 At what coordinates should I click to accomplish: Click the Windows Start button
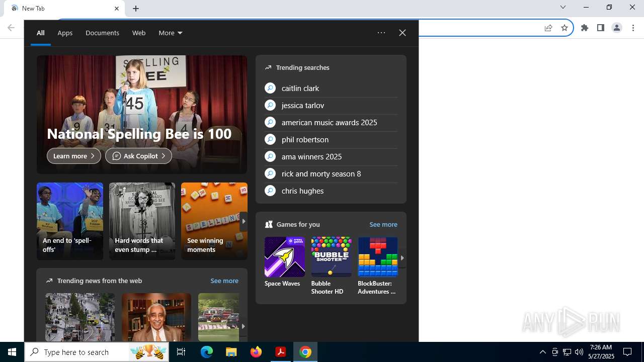tap(12, 352)
